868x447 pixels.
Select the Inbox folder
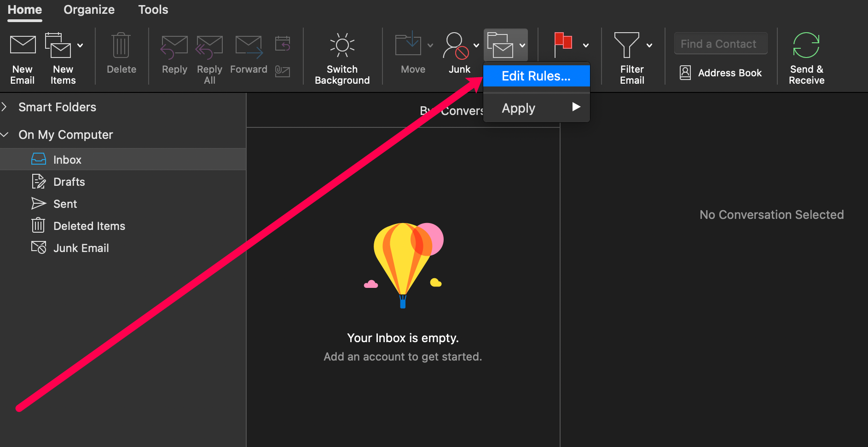point(123,159)
